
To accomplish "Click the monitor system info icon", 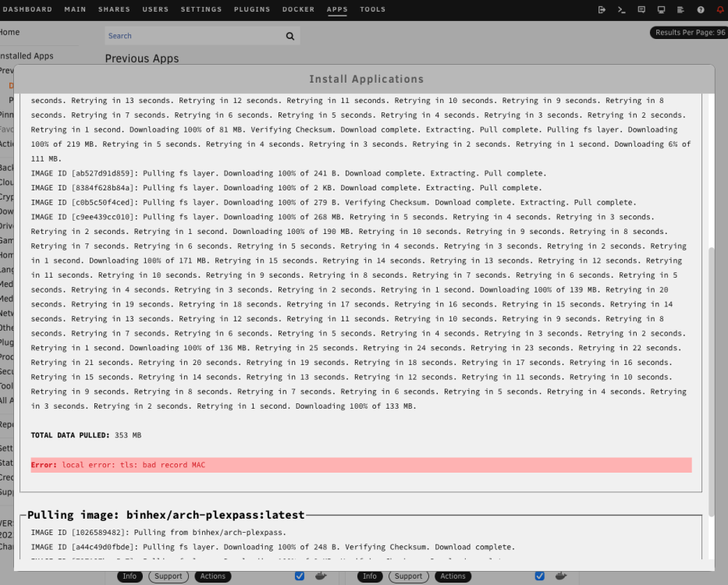I will (661, 9).
